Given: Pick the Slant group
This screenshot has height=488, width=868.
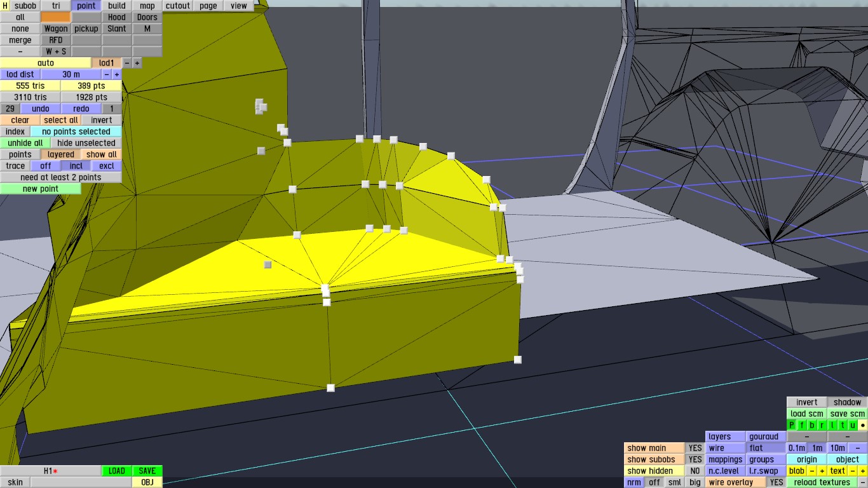Looking at the screenshot, I should coord(117,29).
